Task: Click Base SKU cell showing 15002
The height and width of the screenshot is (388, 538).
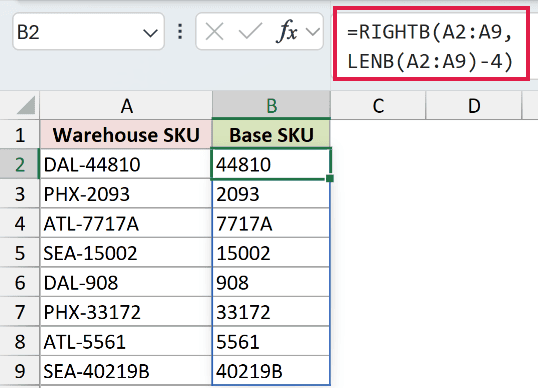Action: pyautogui.click(x=271, y=253)
